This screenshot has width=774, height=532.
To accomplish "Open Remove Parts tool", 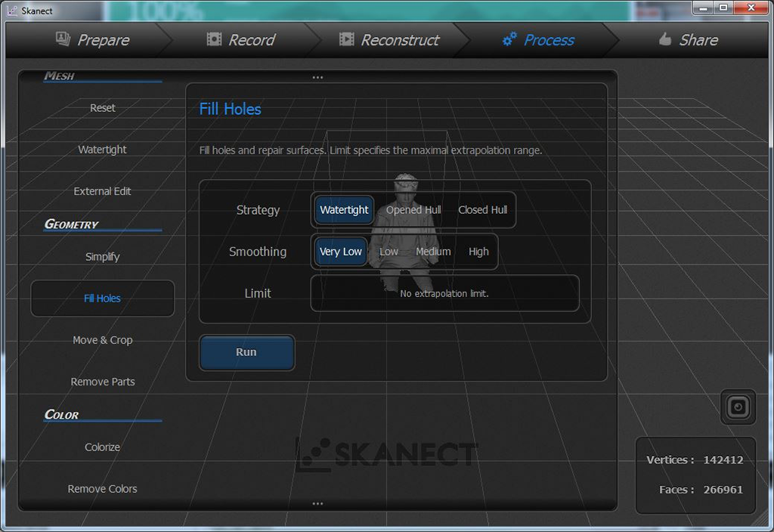I will click(x=102, y=382).
